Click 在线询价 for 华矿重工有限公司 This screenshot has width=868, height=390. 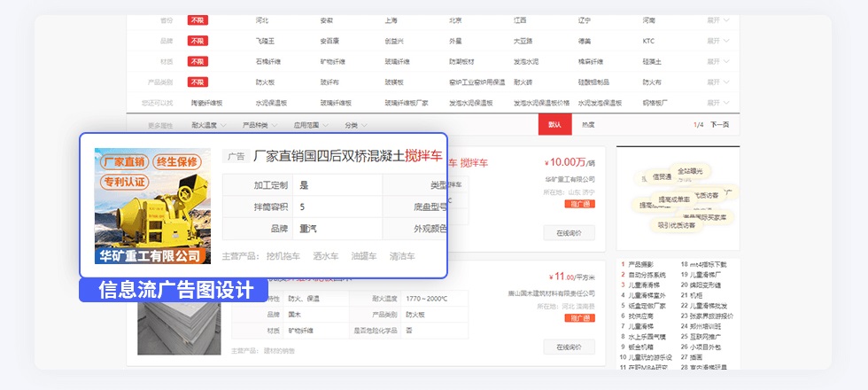(x=569, y=232)
